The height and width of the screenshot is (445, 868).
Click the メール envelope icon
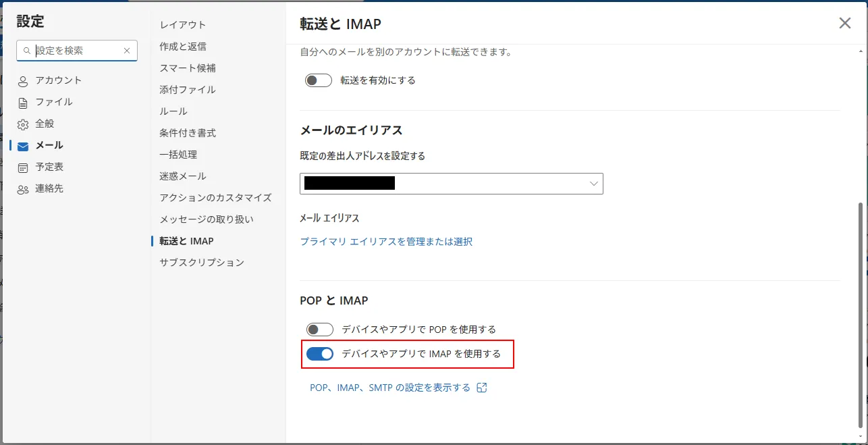click(24, 146)
